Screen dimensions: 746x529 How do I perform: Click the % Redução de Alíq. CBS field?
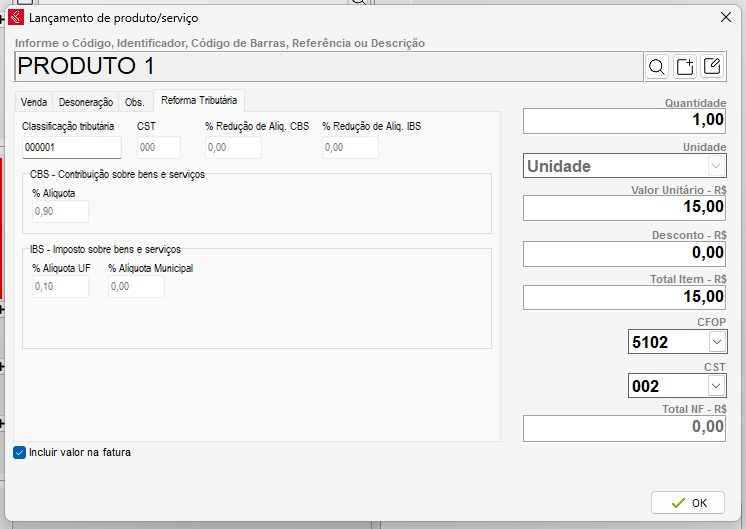point(233,147)
